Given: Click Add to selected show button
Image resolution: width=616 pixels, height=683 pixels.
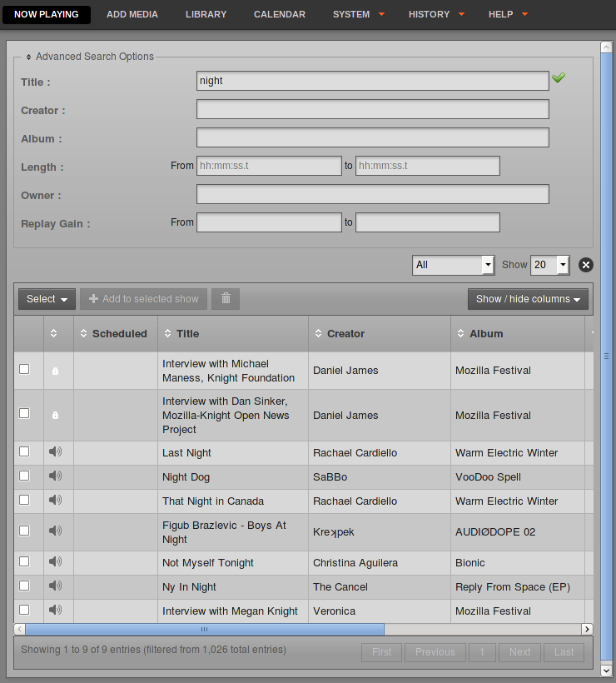Looking at the screenshot, I should point(144,299).
